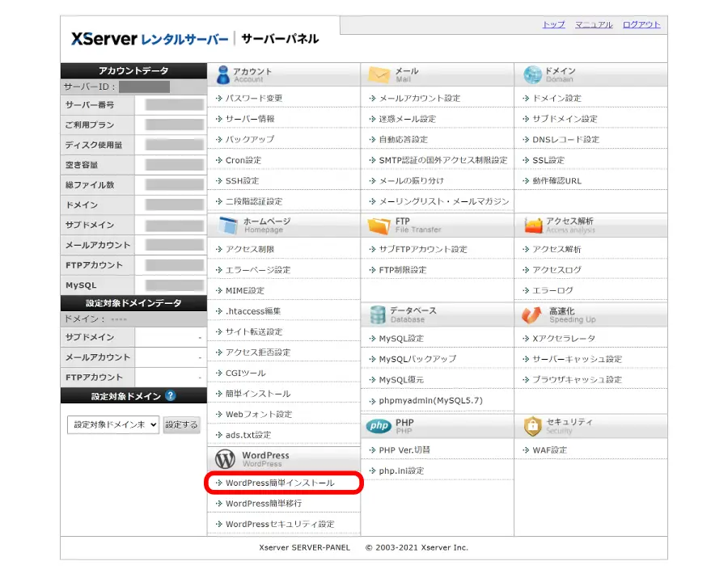Click the Mail envelope icon
Viewport: 728px width, 578px height.
click(x=379, y=75)
